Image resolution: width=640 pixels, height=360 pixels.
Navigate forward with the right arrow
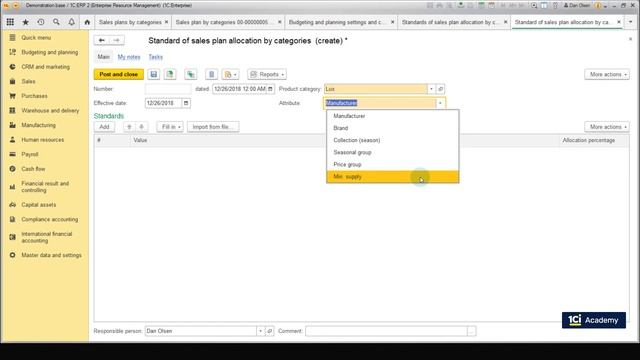[117, 40]
